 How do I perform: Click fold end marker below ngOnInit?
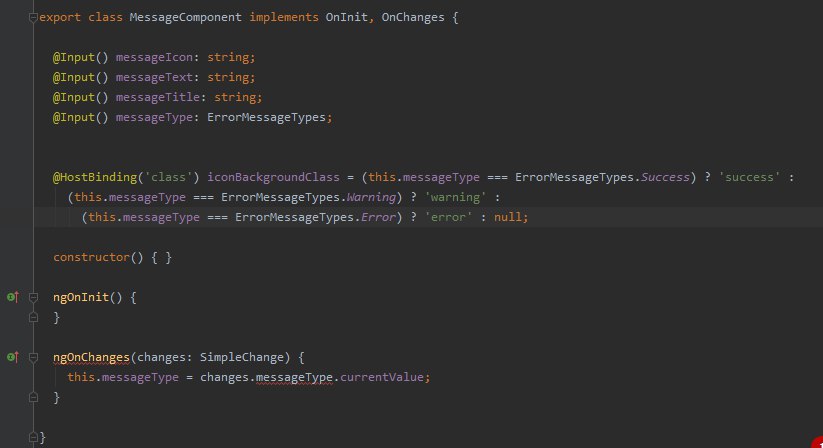pos(33,317)
